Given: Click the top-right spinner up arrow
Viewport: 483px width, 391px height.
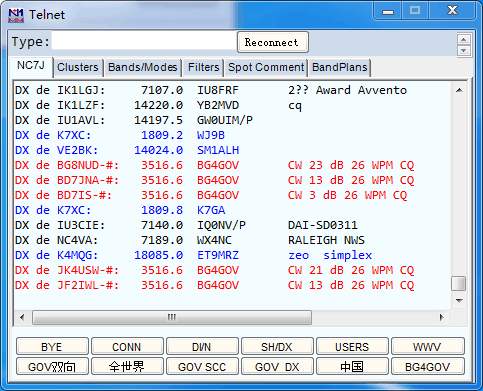Looking at the screenshot, I should click(x=464, y=40).
